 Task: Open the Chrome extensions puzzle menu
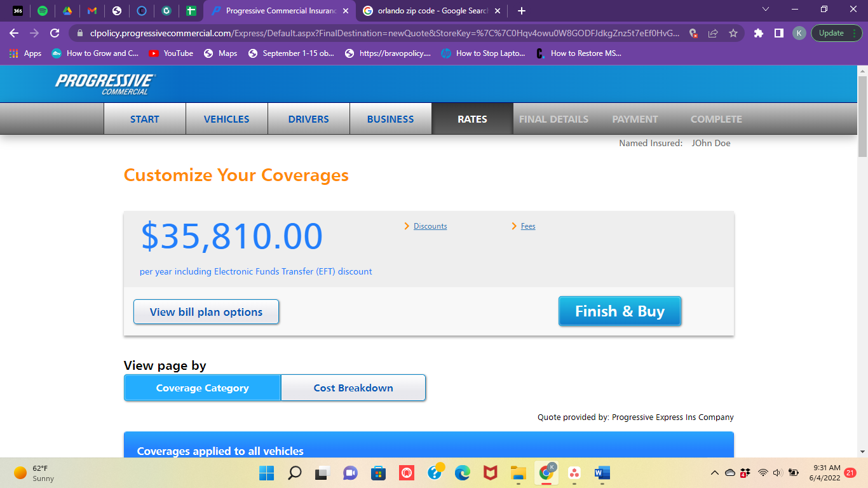point(758,33)
